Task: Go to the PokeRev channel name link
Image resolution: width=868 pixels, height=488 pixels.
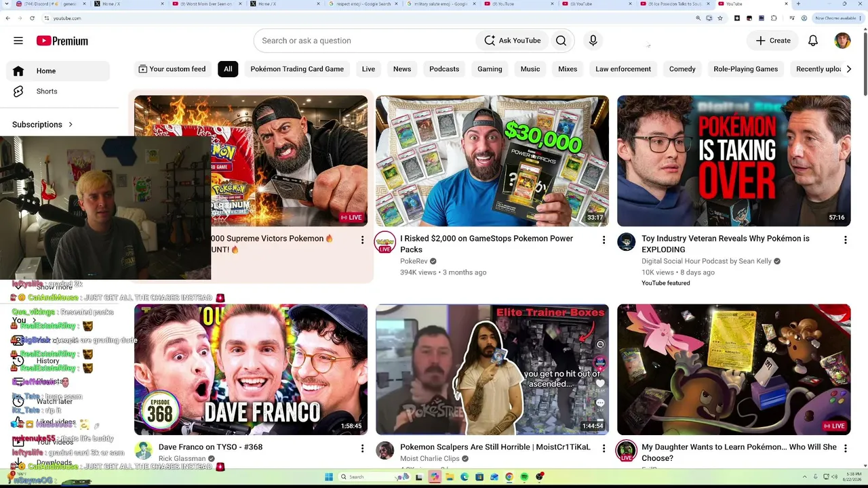Action: click(x=414, y=261)
